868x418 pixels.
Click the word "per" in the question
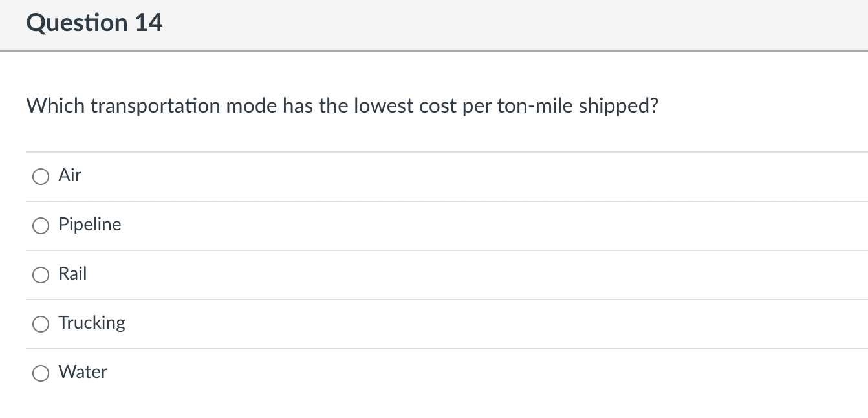tap(477, 106)
